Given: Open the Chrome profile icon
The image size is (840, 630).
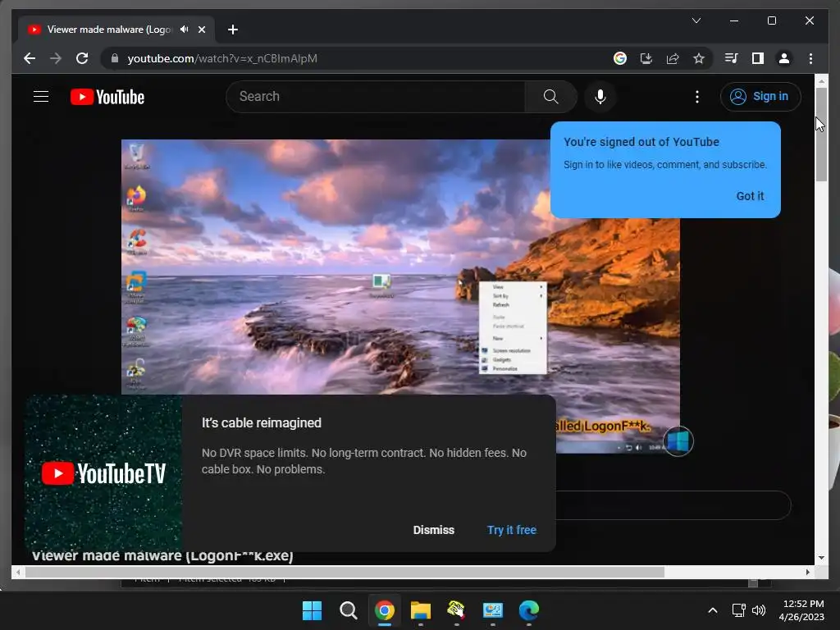Looking at the screenshot, I should 783,58.
